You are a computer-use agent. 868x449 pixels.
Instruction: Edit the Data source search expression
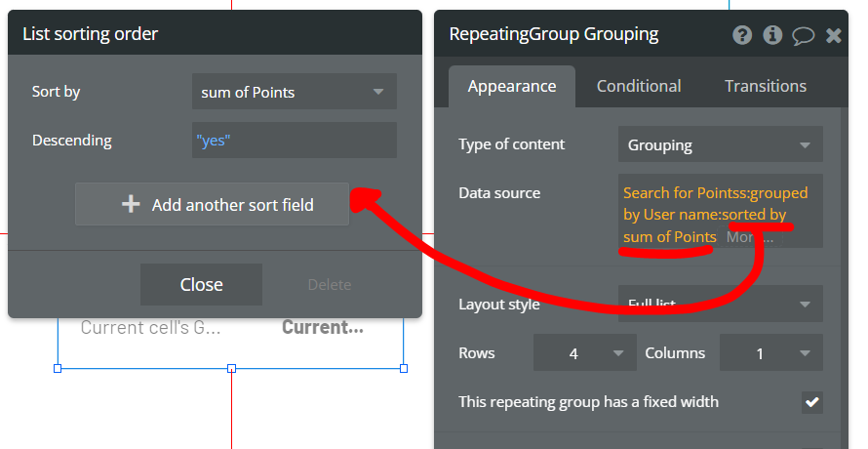720,211
